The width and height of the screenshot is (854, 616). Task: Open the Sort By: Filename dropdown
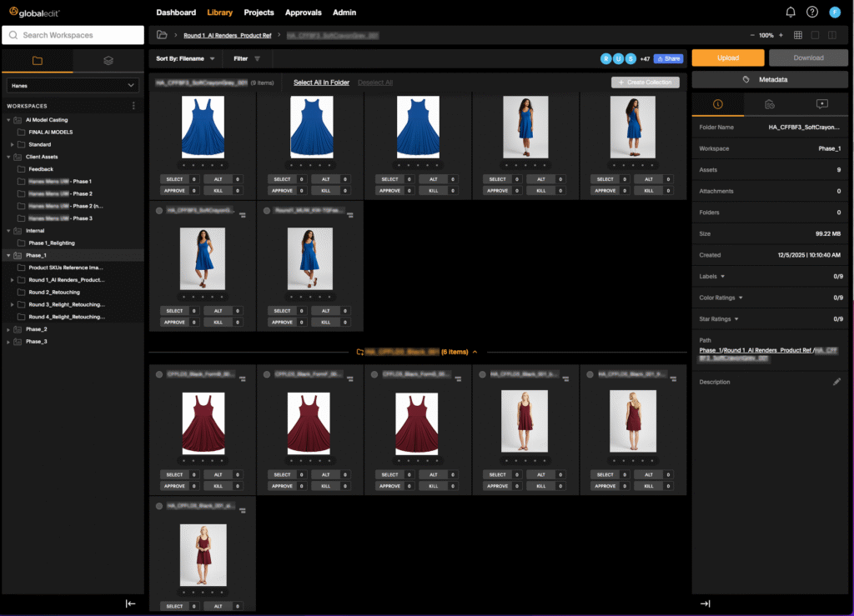[185, 59]
